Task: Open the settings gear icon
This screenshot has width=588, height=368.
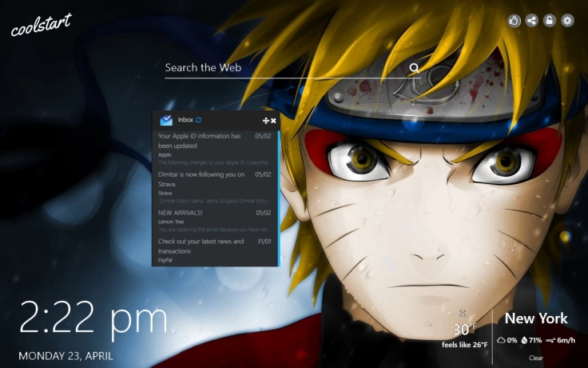Action: click(x=567, y=20)
